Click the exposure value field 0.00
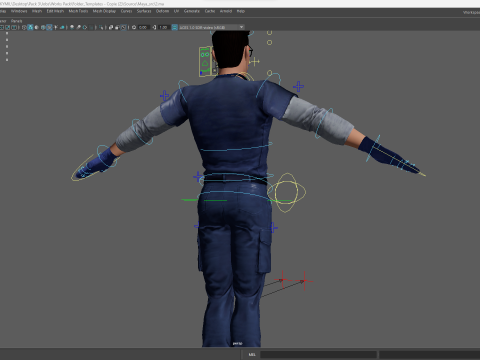480x360 pixels. pyautogui.click(x=143, y=27)
